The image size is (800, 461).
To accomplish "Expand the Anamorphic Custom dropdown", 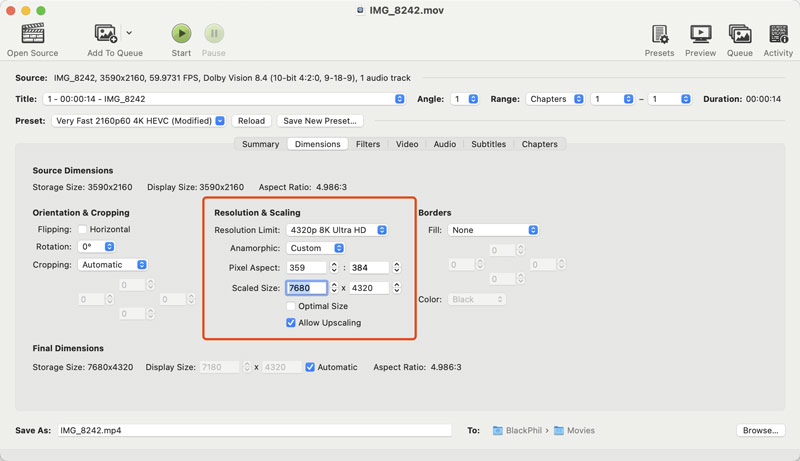I will click(315, 248).
